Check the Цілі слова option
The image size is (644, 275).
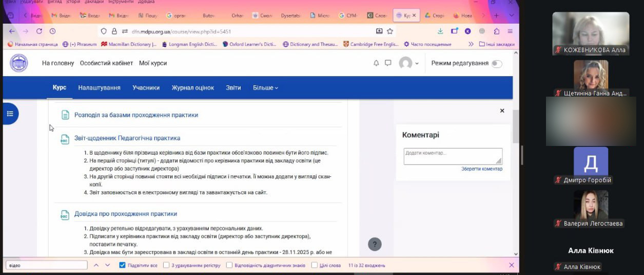pos(315,265)
